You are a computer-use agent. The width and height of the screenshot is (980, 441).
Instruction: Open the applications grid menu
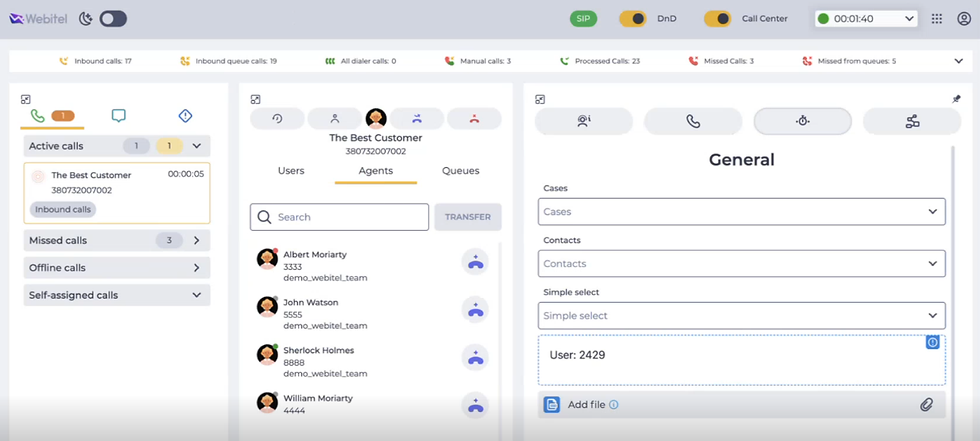(936, 19)
